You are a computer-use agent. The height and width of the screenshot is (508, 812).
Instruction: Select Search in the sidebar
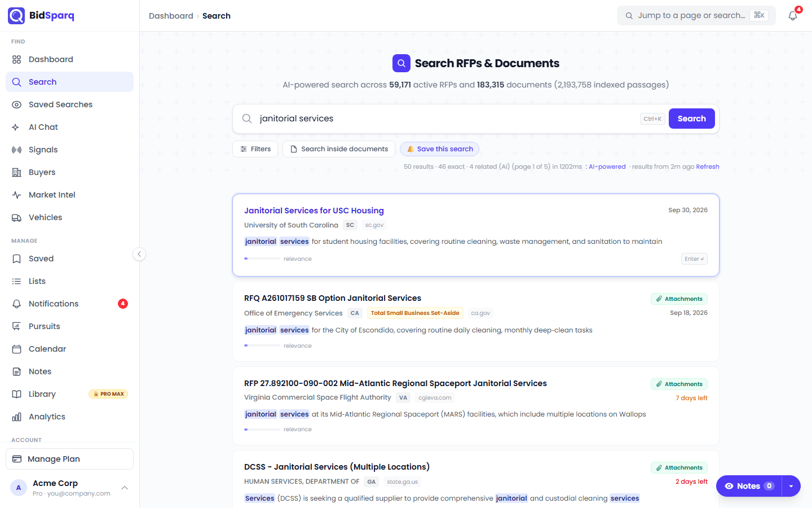[69, 82]
